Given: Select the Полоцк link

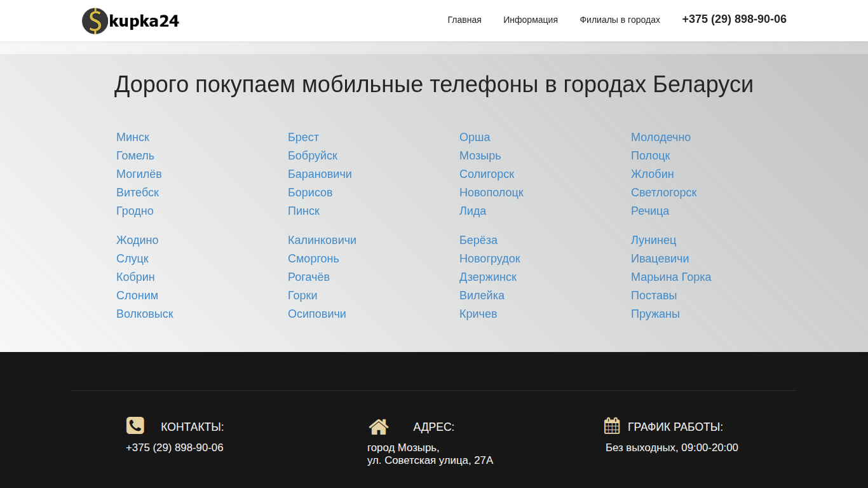Looking at the screenshot, I should point(651,156).
